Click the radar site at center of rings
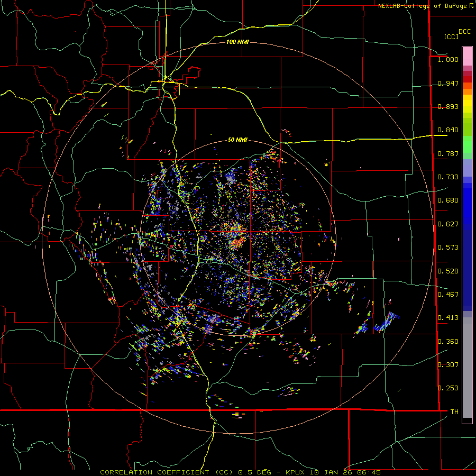Screen dimensions: 476x476 pos(237,238)
